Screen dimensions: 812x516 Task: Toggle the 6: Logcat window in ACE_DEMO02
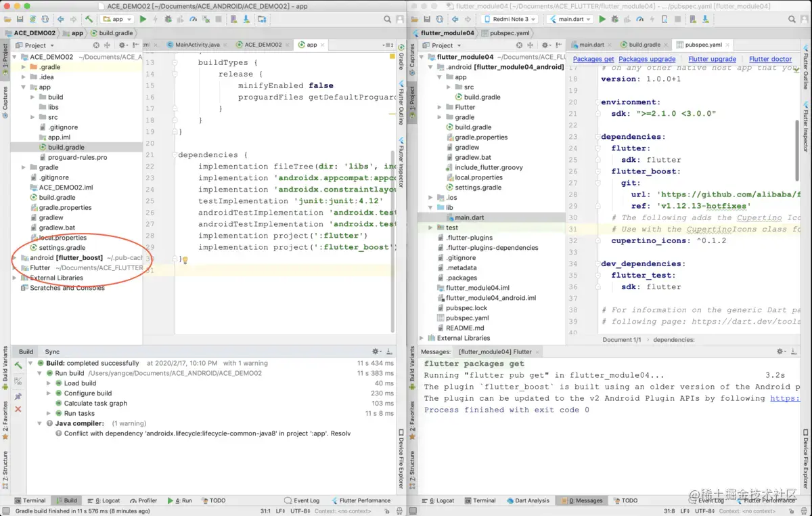(103, 500)
